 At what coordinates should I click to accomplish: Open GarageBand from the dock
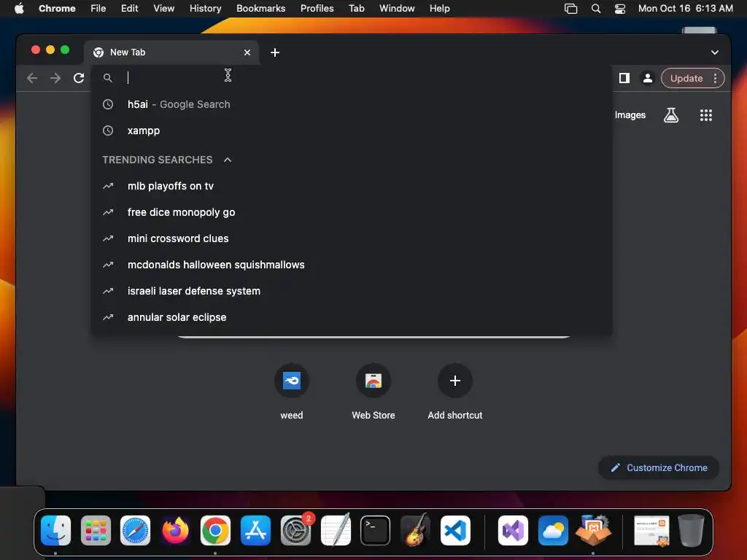coord(415,531)
